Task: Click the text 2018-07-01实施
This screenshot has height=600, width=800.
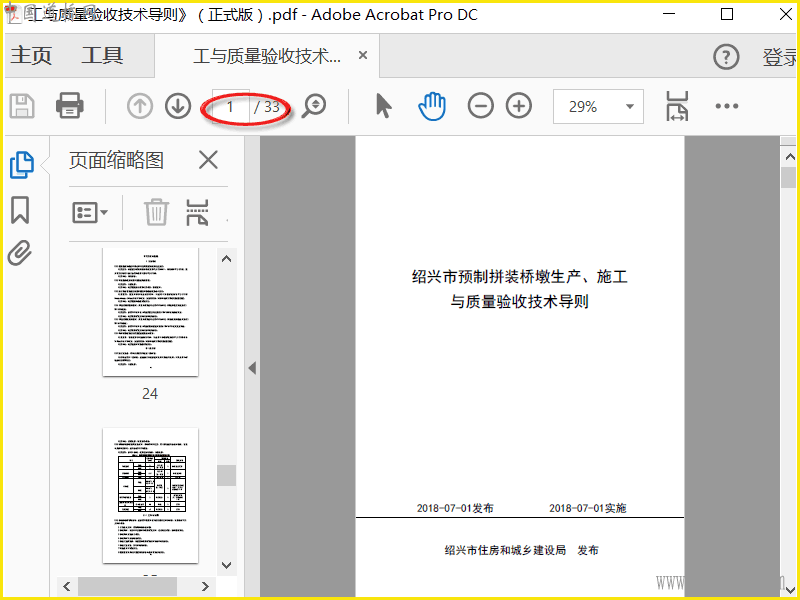Action: 588,508
